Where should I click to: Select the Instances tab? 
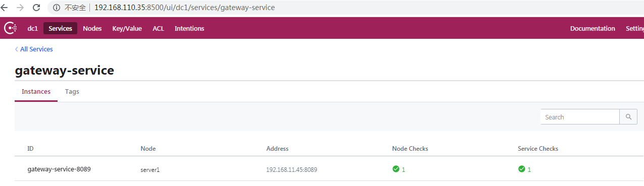(x=36, y=92)
